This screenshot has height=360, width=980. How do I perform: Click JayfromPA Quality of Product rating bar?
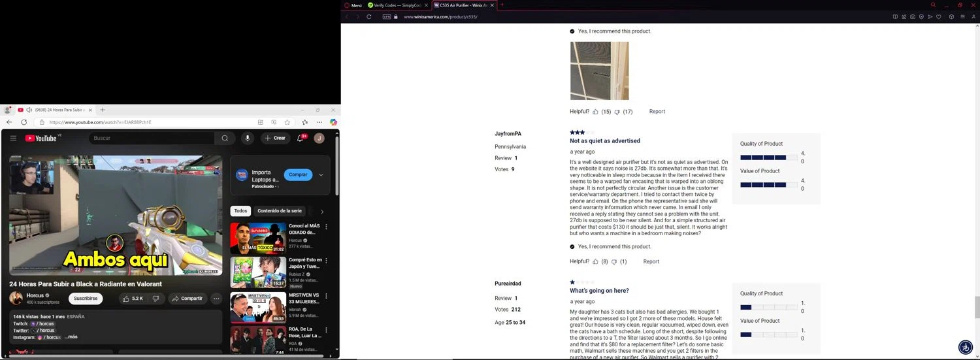[x=768, y=157]
